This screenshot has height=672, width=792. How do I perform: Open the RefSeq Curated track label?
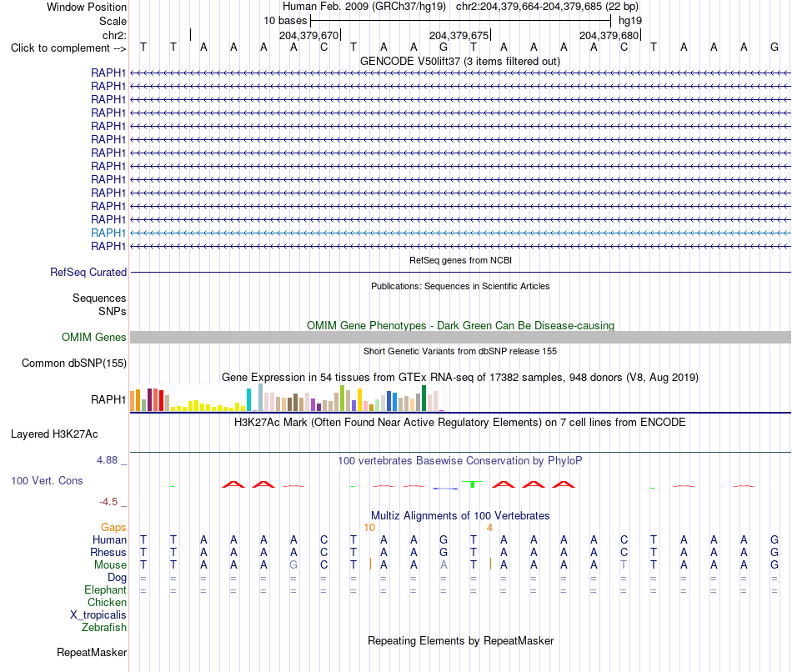88,272
